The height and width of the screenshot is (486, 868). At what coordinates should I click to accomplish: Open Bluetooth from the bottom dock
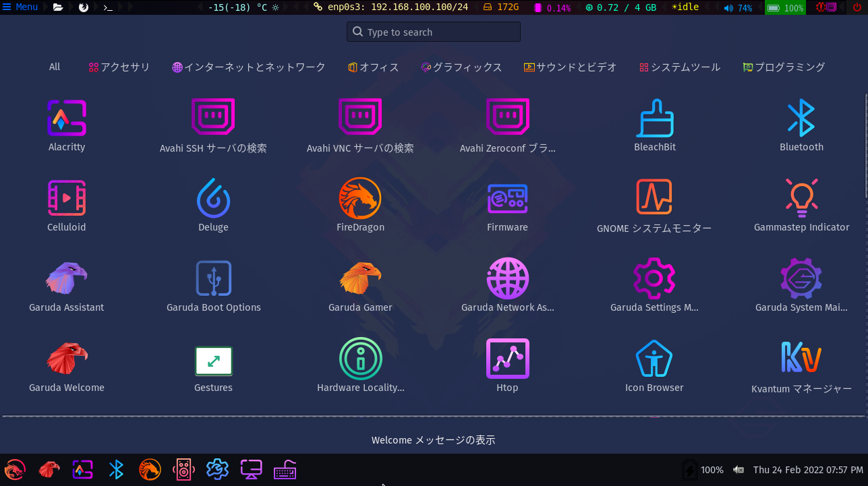(x=116, y=469)
